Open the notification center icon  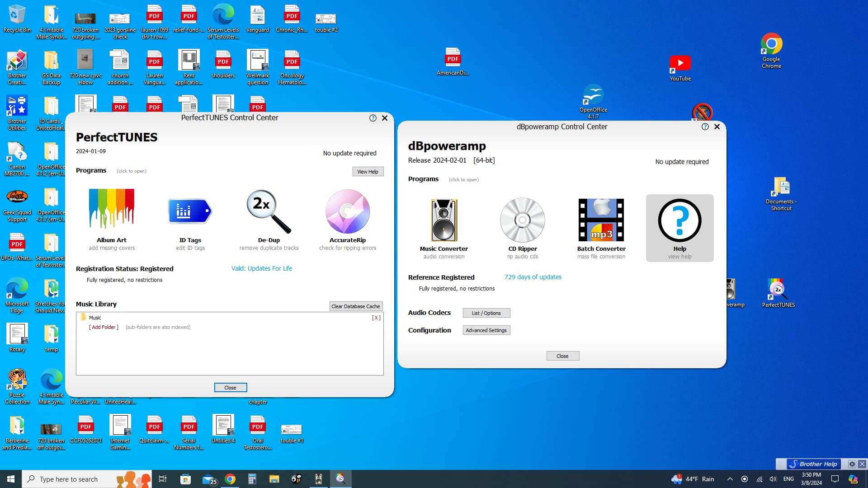tap(835, 479)
